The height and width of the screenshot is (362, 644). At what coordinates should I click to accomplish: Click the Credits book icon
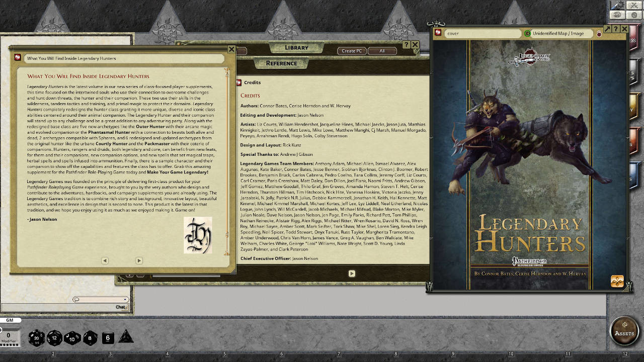coord(239,82)
